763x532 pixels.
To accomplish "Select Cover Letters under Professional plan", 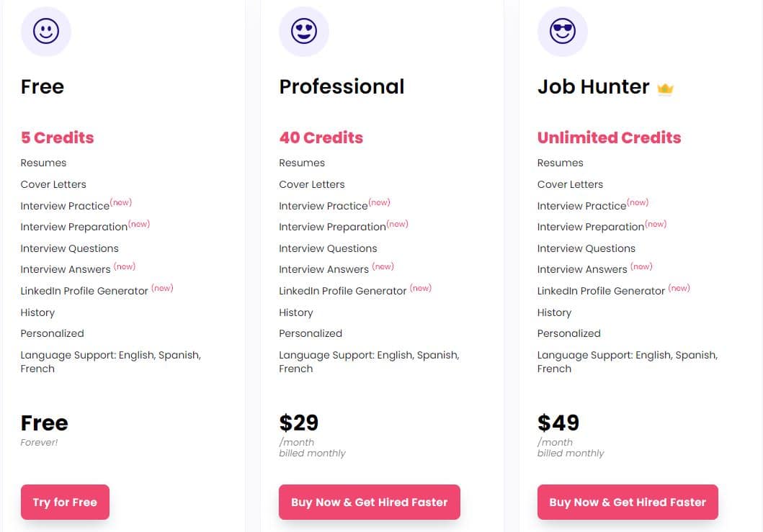I will pyautogui.click(x=311, y=184).
